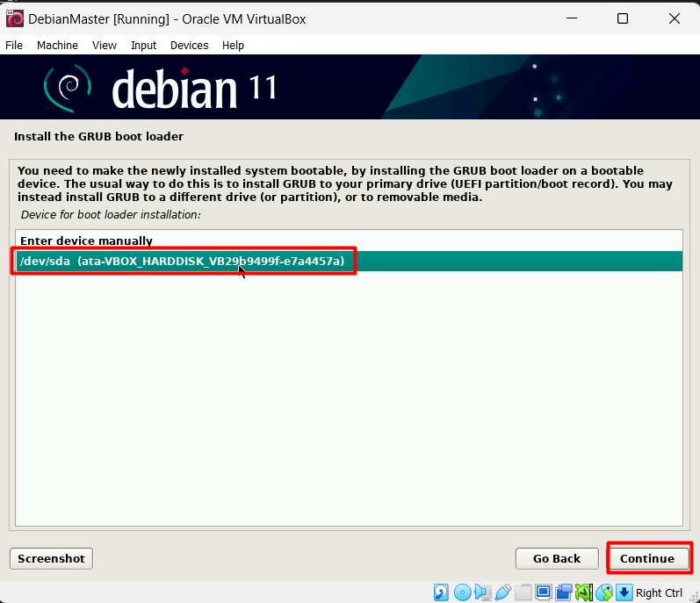This screenshot has width=700, height=603.
Task: Minimize the DebianMaster VirtualBox window
Action: pyautogui.click(x=572, y=18)
